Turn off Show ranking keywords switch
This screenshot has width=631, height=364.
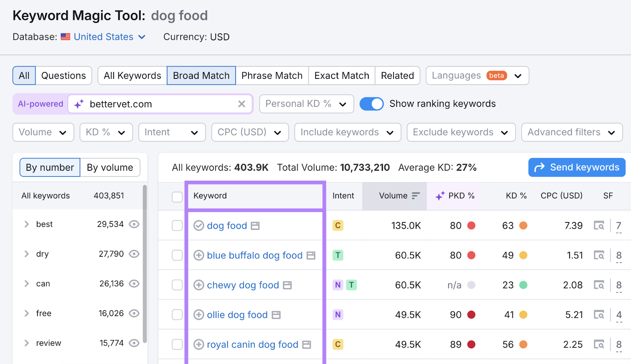[372, 104]
